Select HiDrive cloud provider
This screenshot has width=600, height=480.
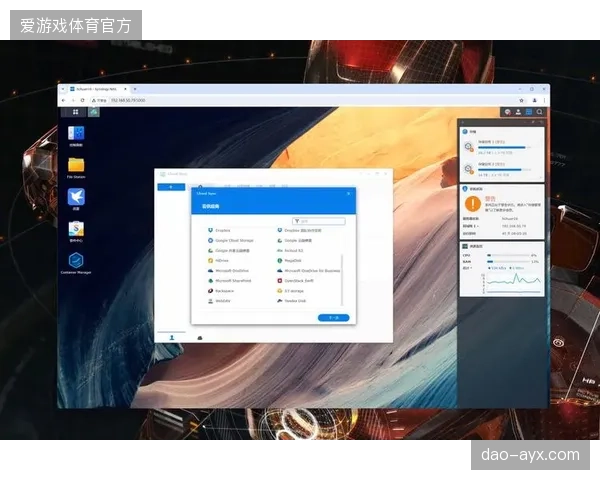point(218,260)
